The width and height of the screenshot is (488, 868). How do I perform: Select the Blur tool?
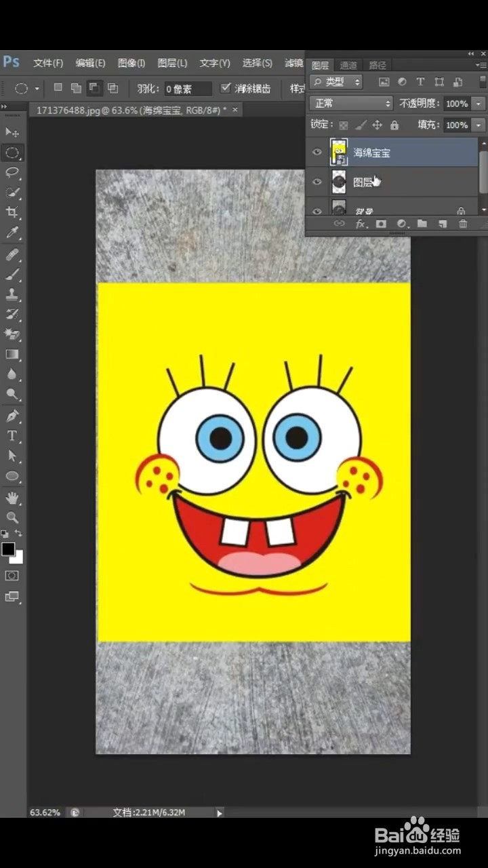click(12, 374)
